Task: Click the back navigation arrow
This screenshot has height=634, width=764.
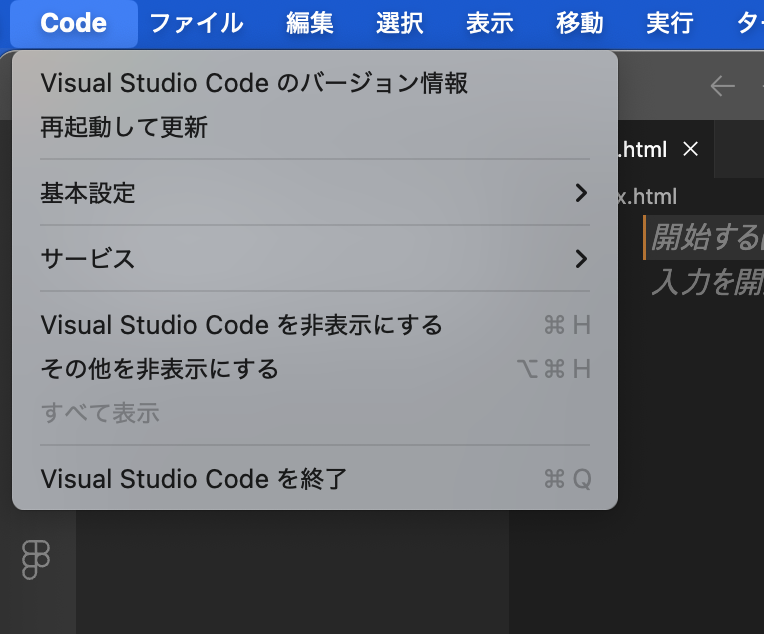Action: pyautogui.click(x=722, y=87)
